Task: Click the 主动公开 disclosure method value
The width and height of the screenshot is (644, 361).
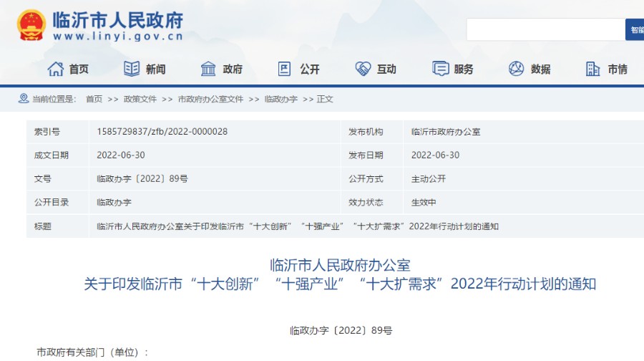Action: click(429, 179)
